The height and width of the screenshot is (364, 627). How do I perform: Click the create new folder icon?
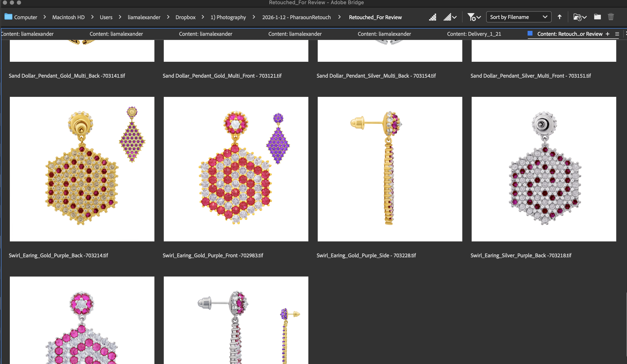(x=597, y=17)
